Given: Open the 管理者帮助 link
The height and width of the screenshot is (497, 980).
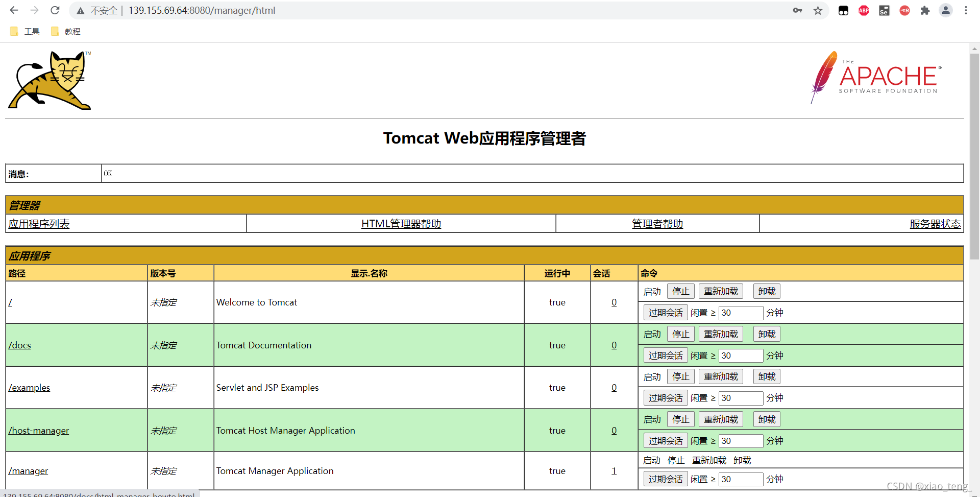Looking at the screenshot, I should pyautogui.click(x=657, y=224).
